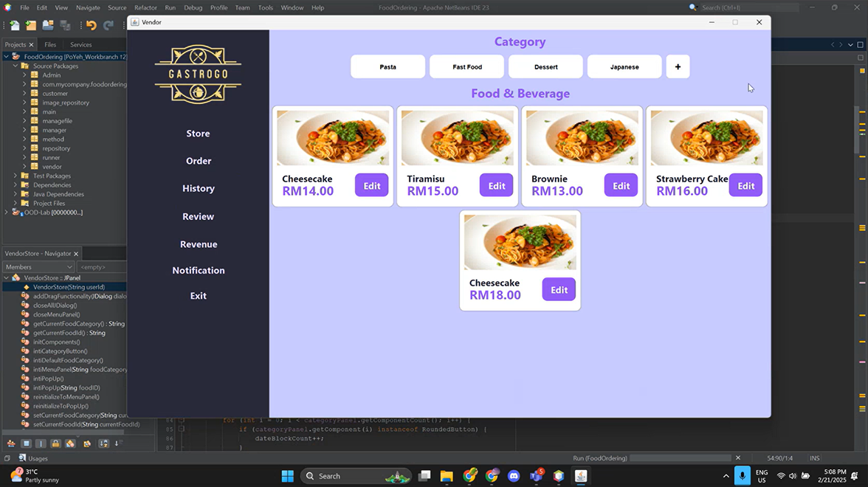Toggle show static members filter in Navigator
The width and height of the screenshot is (868, 487).
41,443
